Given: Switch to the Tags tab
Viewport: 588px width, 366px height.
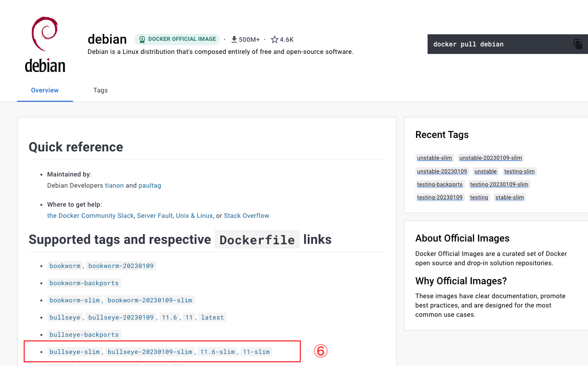Looking at the screenshot, I should point(100,90).
